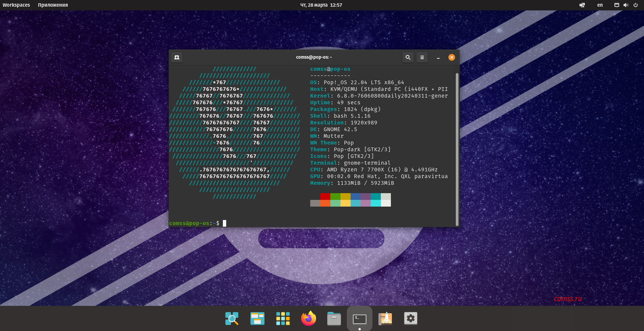This screenshot has height=331, width=644.
Task: Expand the en keyboard layout selector
Action: 600,5
